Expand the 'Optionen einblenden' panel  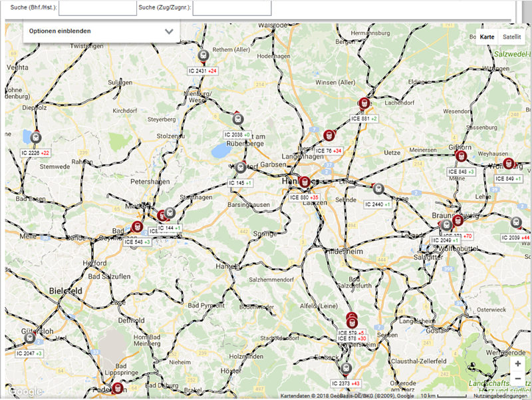pos(101,31)
